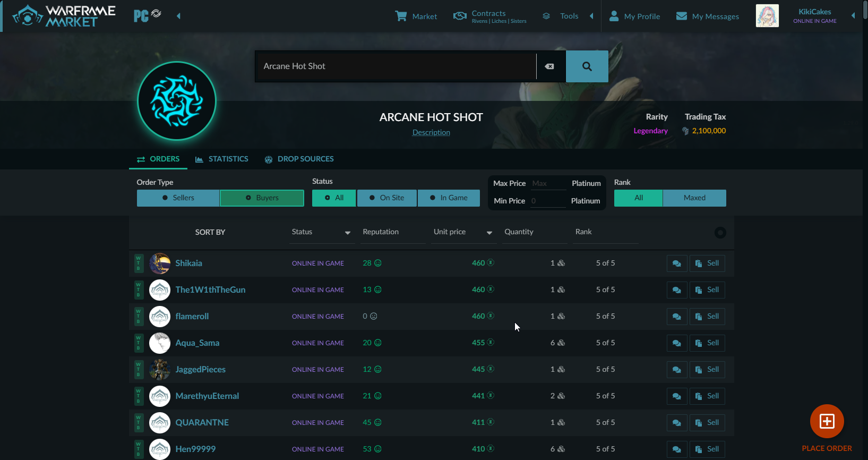Screen dimensions: 868x460
Task: Open the Arcane Hot Shot item image
Action: (x=177, y=101)
